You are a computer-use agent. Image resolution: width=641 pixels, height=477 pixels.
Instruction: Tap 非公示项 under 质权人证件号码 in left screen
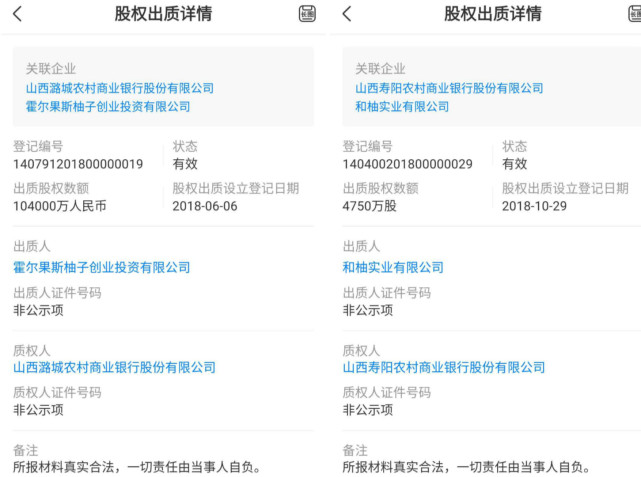pos(38,410)
